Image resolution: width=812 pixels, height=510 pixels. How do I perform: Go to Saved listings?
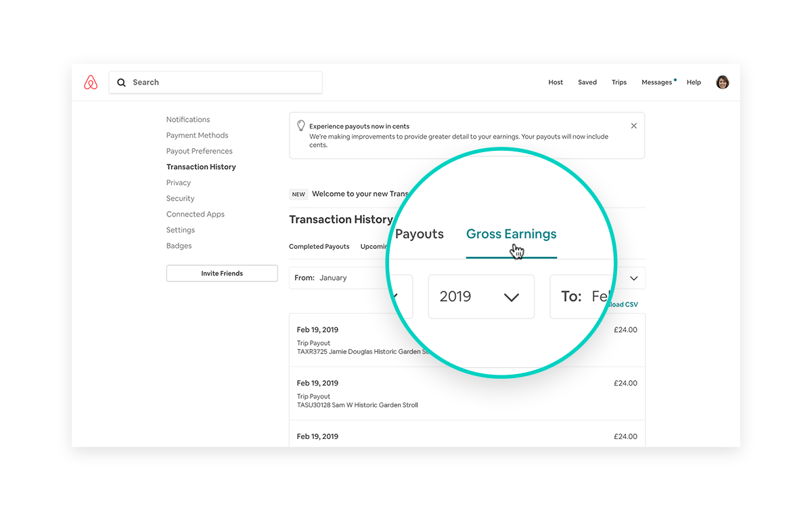click(587, 83)
